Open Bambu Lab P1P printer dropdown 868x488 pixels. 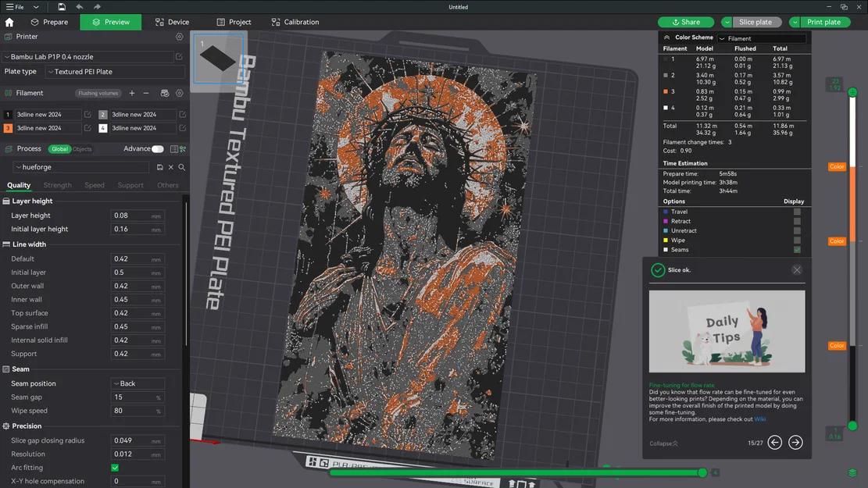[88, 56]
